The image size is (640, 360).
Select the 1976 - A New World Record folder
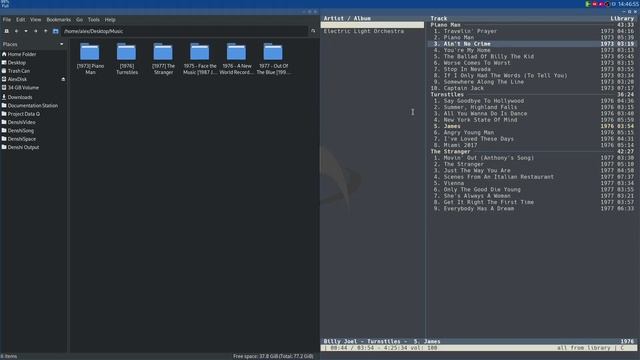236,58
